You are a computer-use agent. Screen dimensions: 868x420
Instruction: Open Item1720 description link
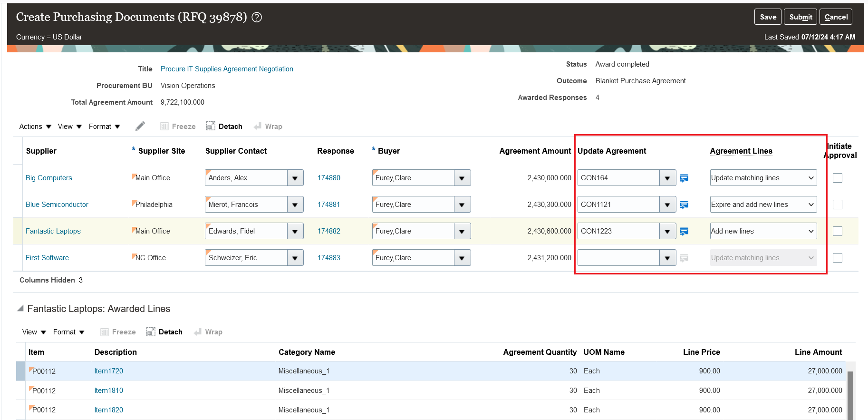click(109, 371)
